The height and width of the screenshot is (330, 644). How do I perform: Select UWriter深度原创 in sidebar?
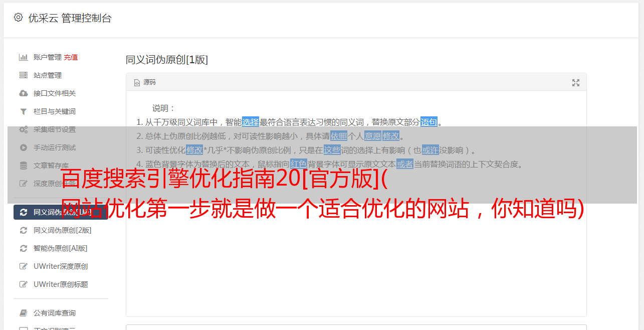(61, 266)
